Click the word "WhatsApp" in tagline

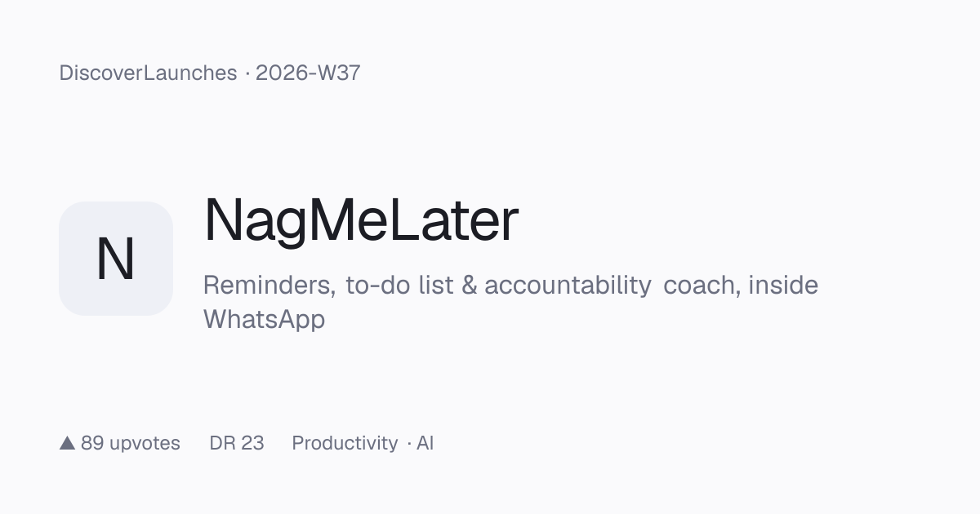(x=264, y=319)
